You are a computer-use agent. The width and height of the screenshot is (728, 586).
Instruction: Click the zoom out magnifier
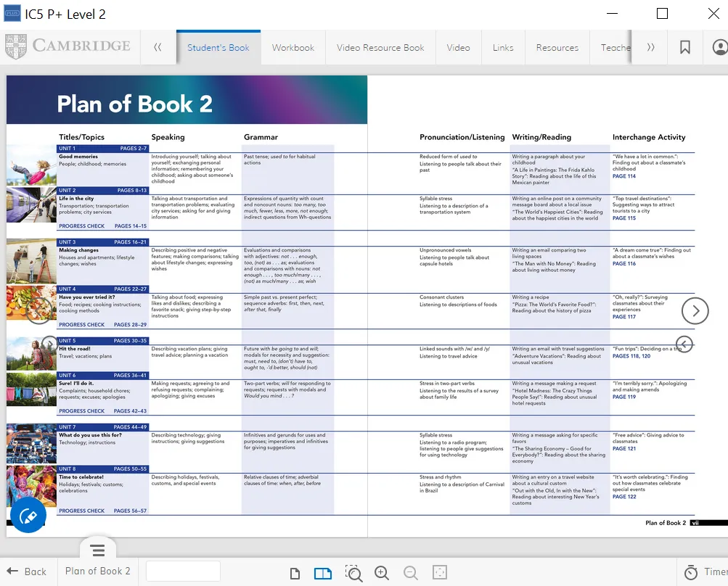[410, 573]
